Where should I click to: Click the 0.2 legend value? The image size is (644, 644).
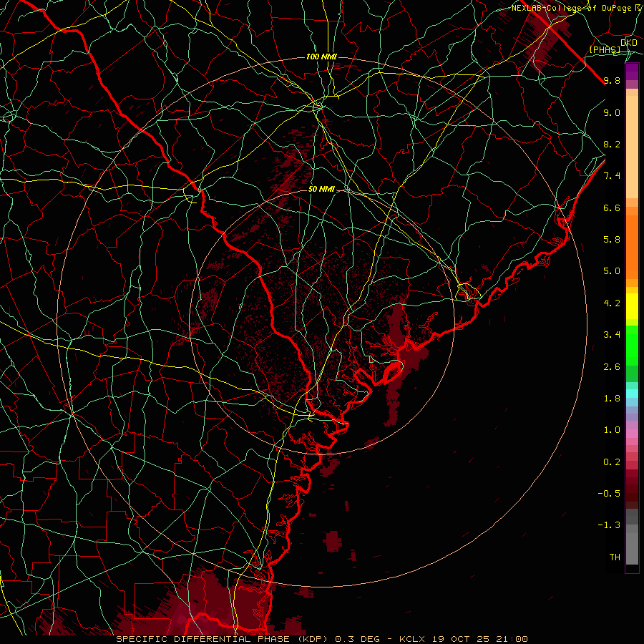(612, 462)
